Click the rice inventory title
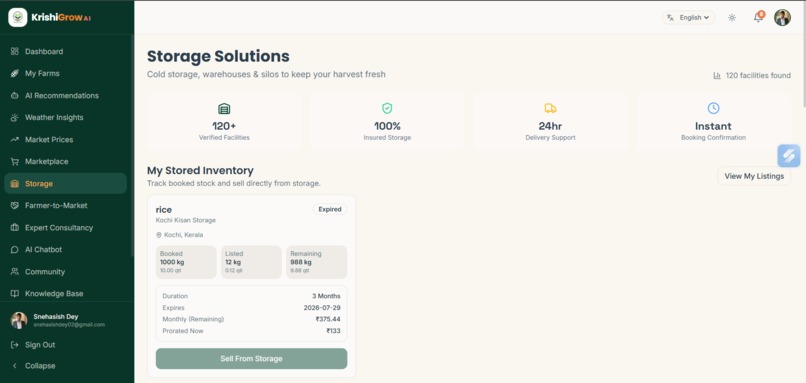The width and height of the screenshot is (806, 383). click(x=163, y=210)
